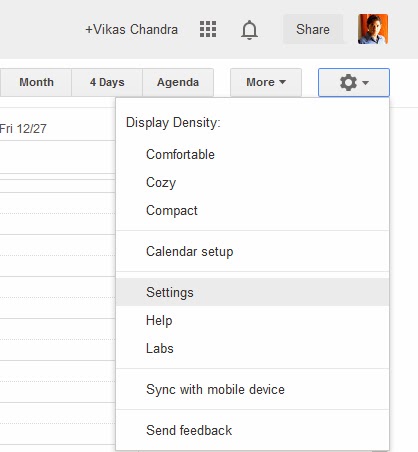418x452 pixels.
Task: Click the Share button
Action: [313, 29]
